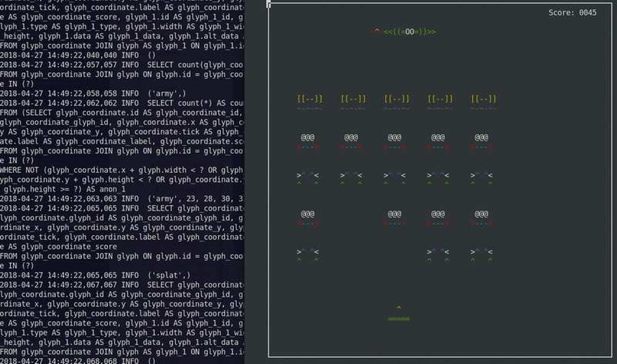Click the Score: 0045 display
617x364 pixels.
pyautogui.click(x=573, y=12)
